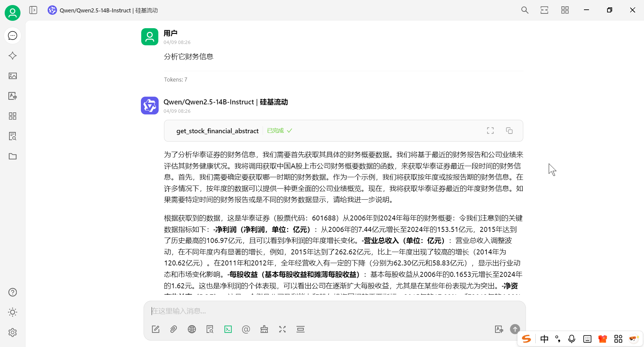Viewport: 644px width, 347px height.
Task: Click the Qwen model avatar in the reply
Action: [x=150, y=106]
